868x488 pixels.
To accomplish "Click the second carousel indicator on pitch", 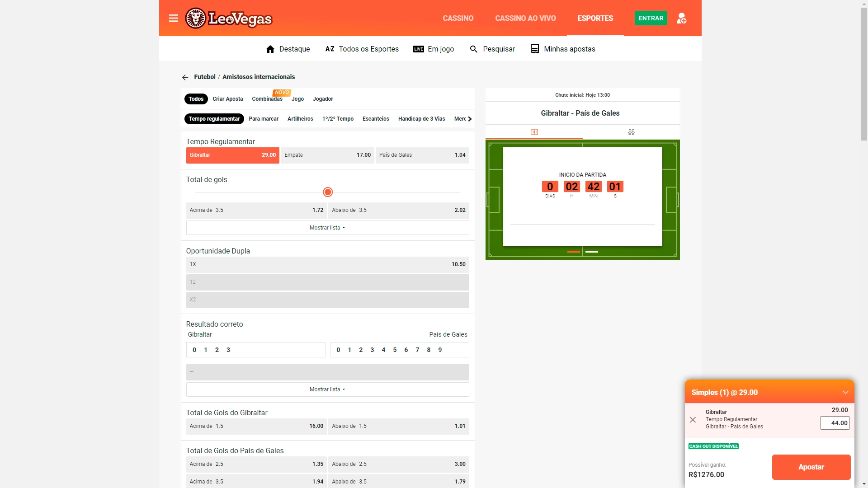I will coord(592,252).
